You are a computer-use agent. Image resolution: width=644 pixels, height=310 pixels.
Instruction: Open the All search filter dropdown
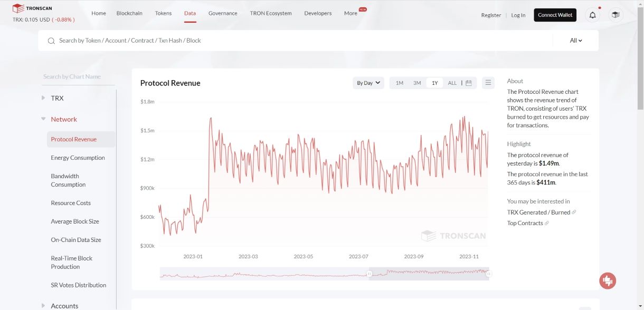point(576,41)
